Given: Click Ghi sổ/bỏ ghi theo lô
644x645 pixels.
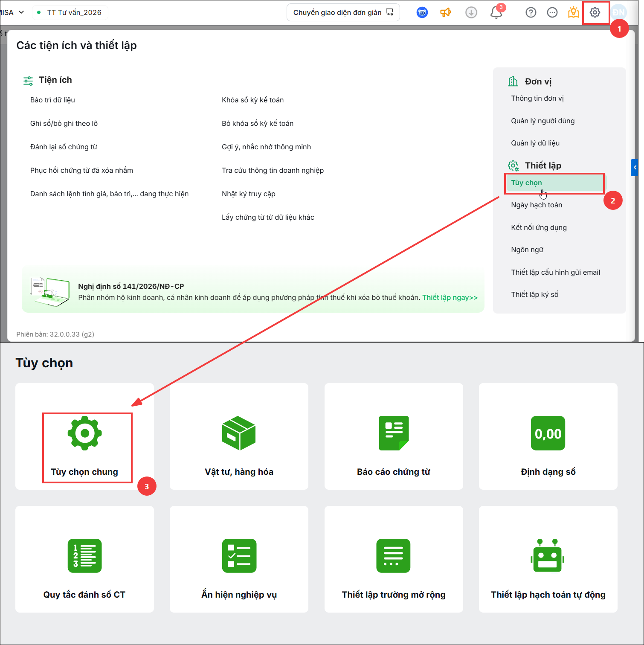Looking at the screenshot, I should click(x=64, y=123).
